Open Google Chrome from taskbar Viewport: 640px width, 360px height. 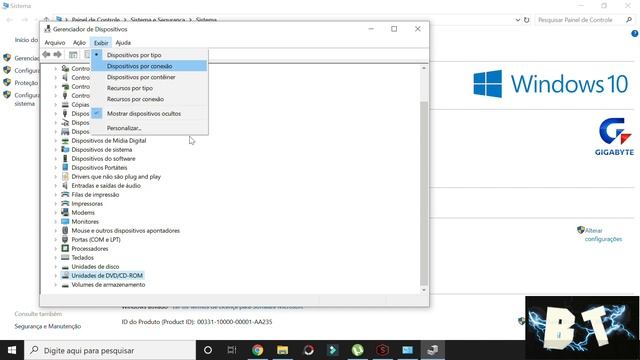258,350
